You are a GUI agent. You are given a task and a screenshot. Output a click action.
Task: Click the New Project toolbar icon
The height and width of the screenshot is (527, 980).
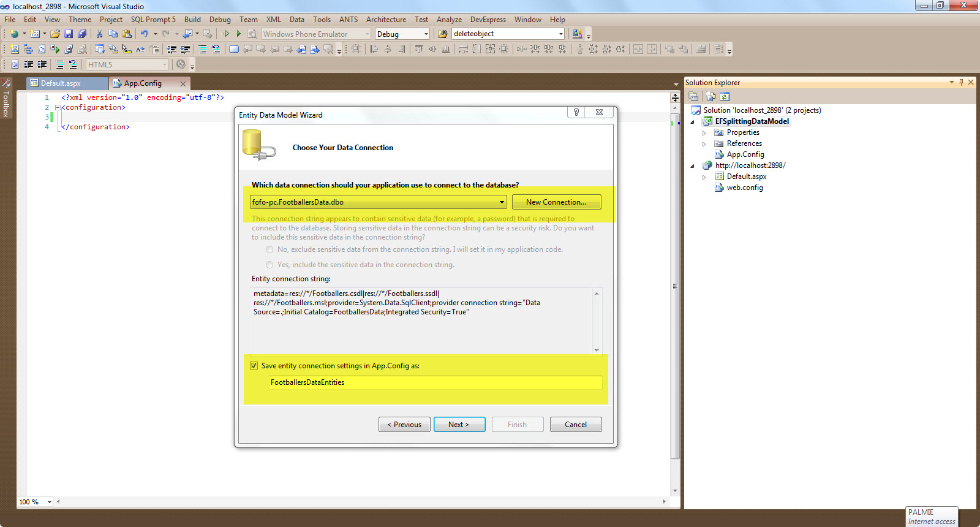coord(14,34)
